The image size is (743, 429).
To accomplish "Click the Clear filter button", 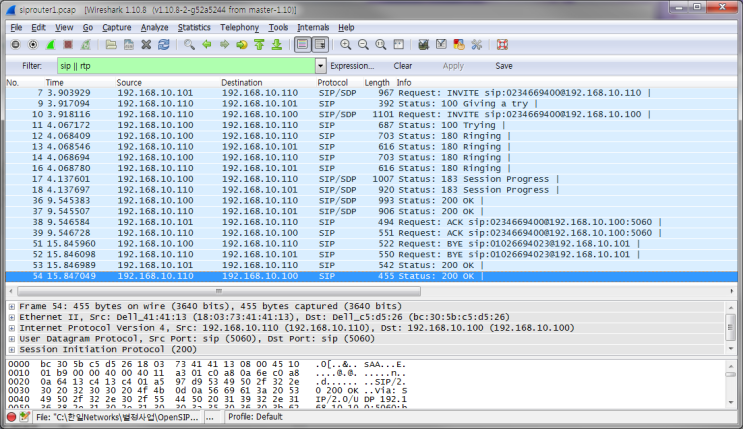I will [x=402, y=65].
